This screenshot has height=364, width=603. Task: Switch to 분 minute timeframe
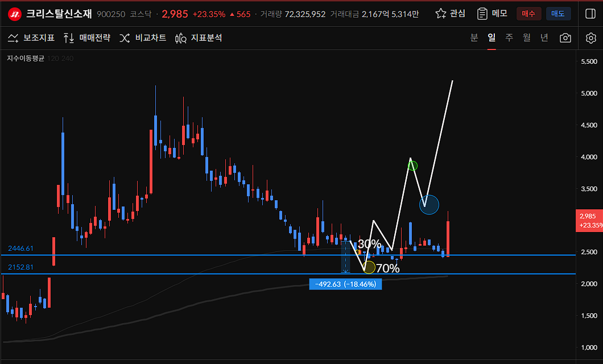tap(474, 38)
